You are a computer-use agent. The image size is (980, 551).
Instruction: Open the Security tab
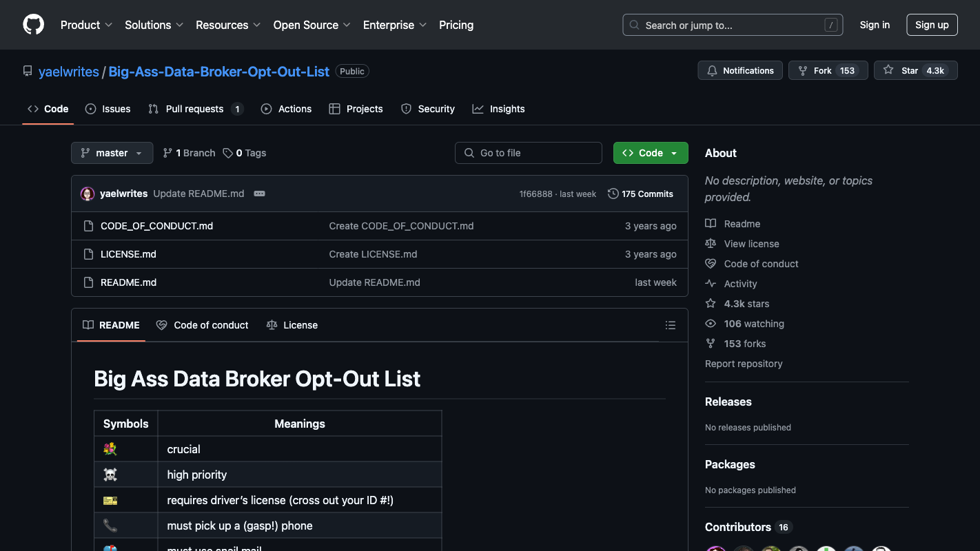point(428,109)
